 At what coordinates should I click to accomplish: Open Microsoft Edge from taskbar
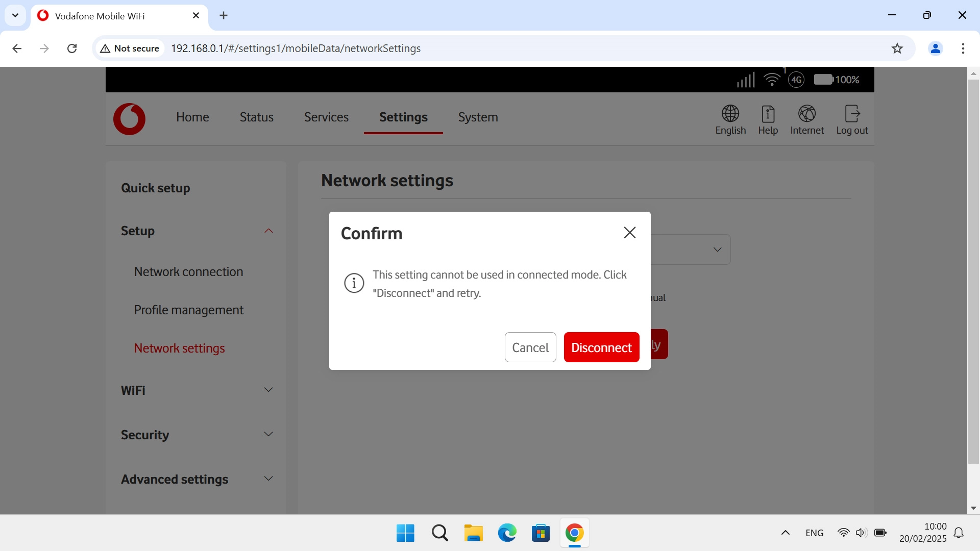pos(507,533)
